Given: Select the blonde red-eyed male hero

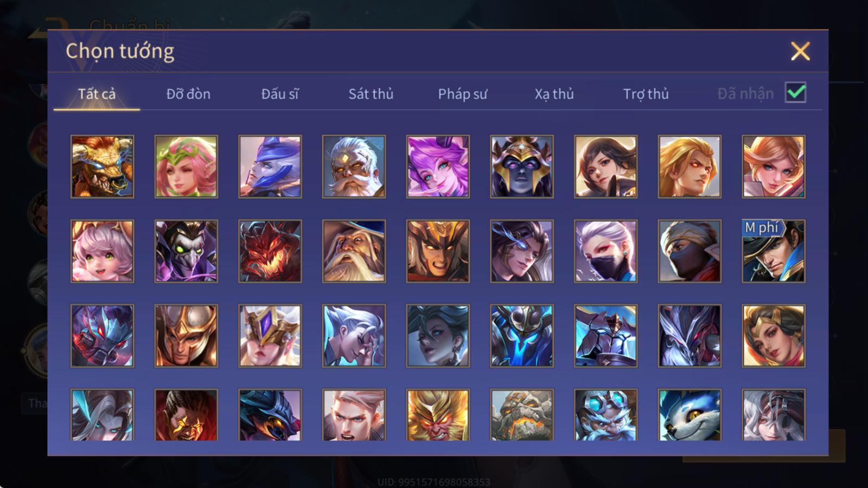Looking at the screenshot, I should point(690,166).
